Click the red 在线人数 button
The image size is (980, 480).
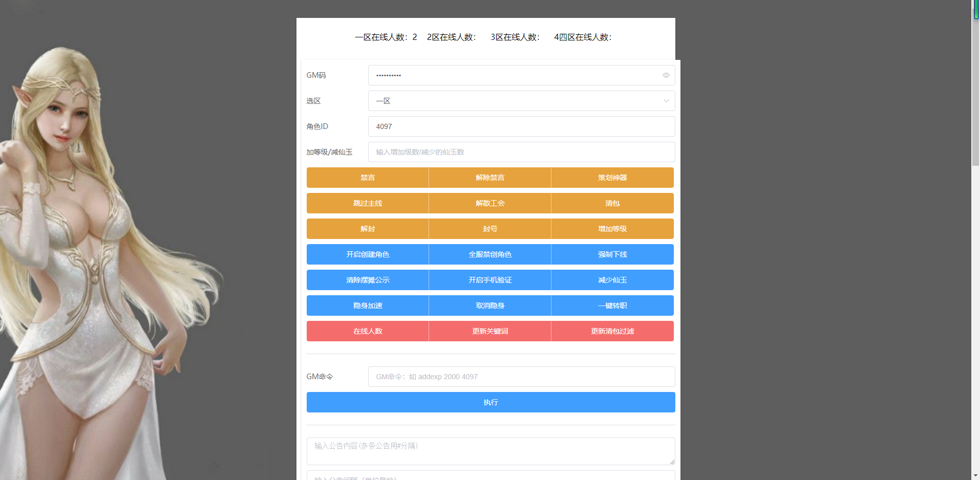368,331
